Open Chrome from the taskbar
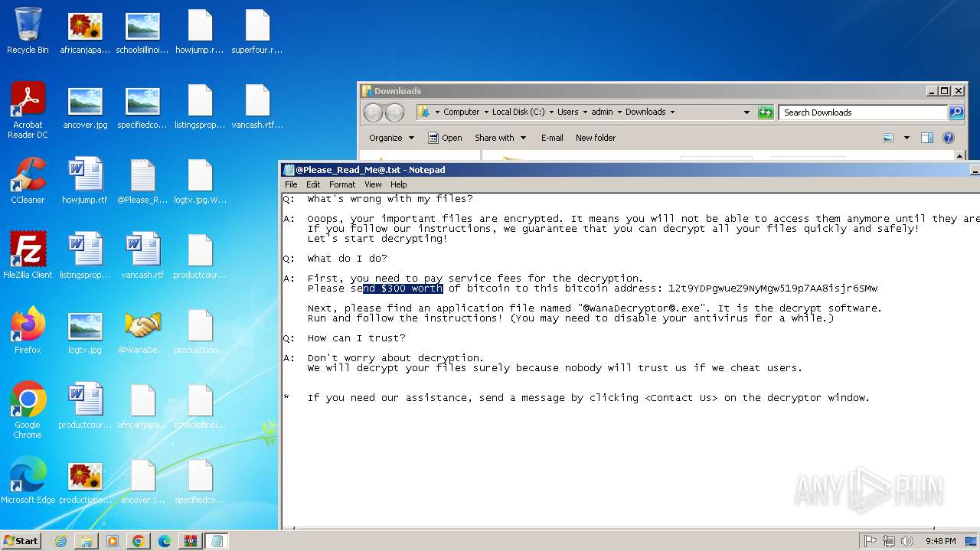980x551 pixels. pos(139,541)
